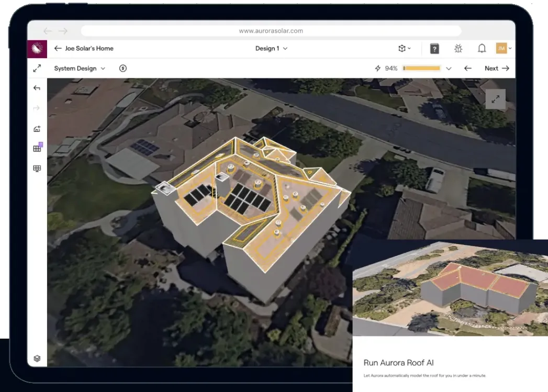Open the JM user account menu
The width and height of the screenshot is (548, 392).
pos(504,49)
